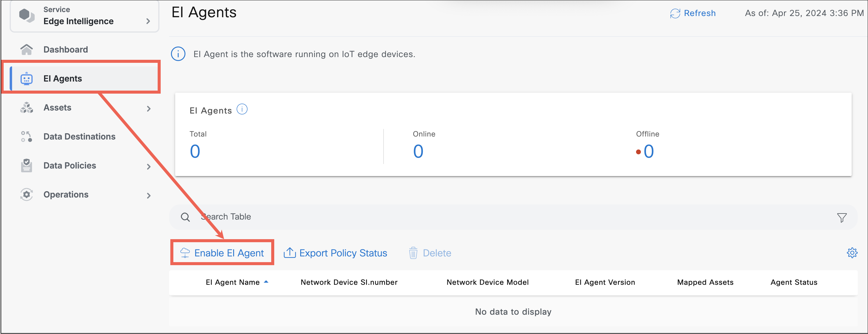This screenshot has height=334, width=868.
Task: Click Network Device Sl.number column header
Action: tap(349, 282)
